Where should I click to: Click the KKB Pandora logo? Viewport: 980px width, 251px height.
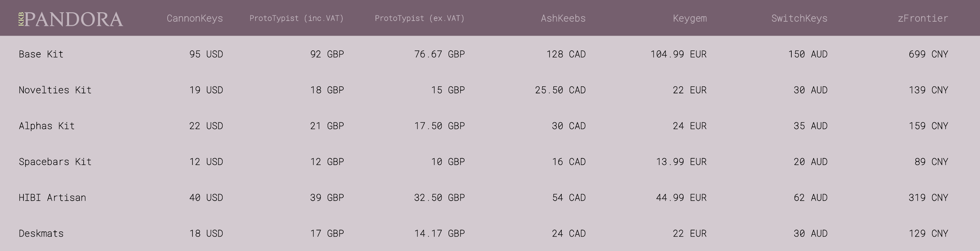[x=71, y=19]
